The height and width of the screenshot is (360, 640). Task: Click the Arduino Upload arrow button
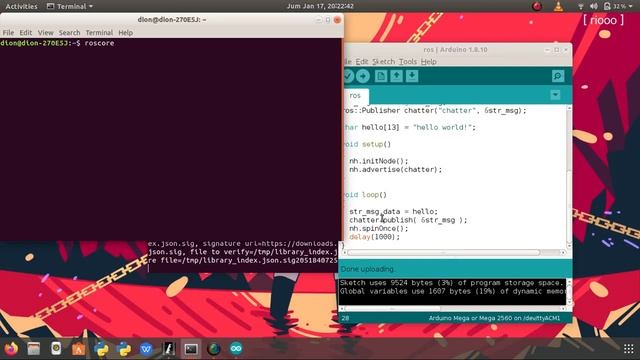(x=362, y=76)
